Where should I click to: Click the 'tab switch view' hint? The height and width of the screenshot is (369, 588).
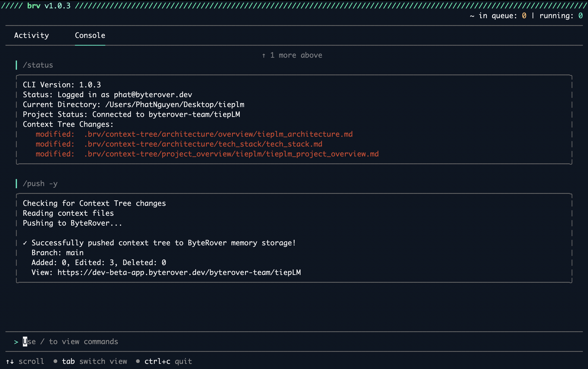pyautogui.click(x=94, y=361)
